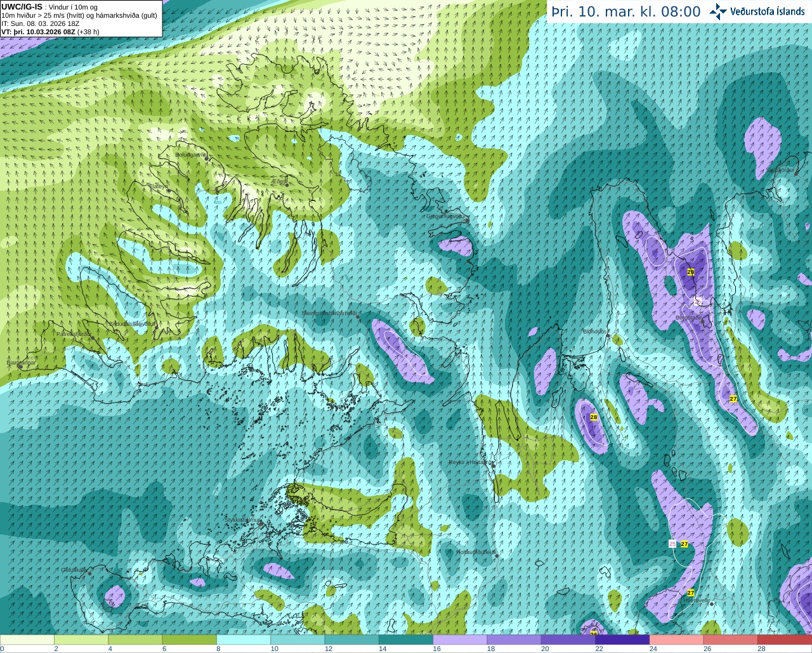The height and width of the screenshot is (653, 812).
Task: Pick the 18–20 m/s purple legend swatch
Action: click(514, 639)
